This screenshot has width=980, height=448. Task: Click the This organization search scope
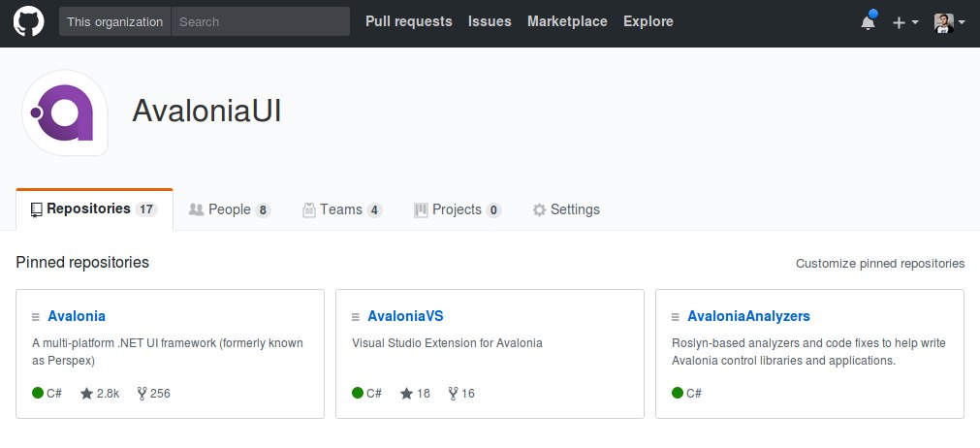(115, 21)
